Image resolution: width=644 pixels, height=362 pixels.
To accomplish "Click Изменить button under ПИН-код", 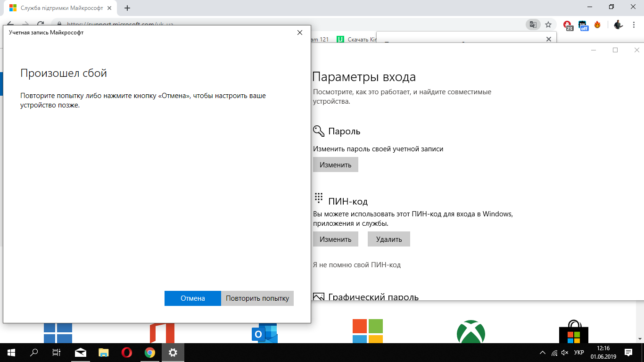I will point(336,239).
